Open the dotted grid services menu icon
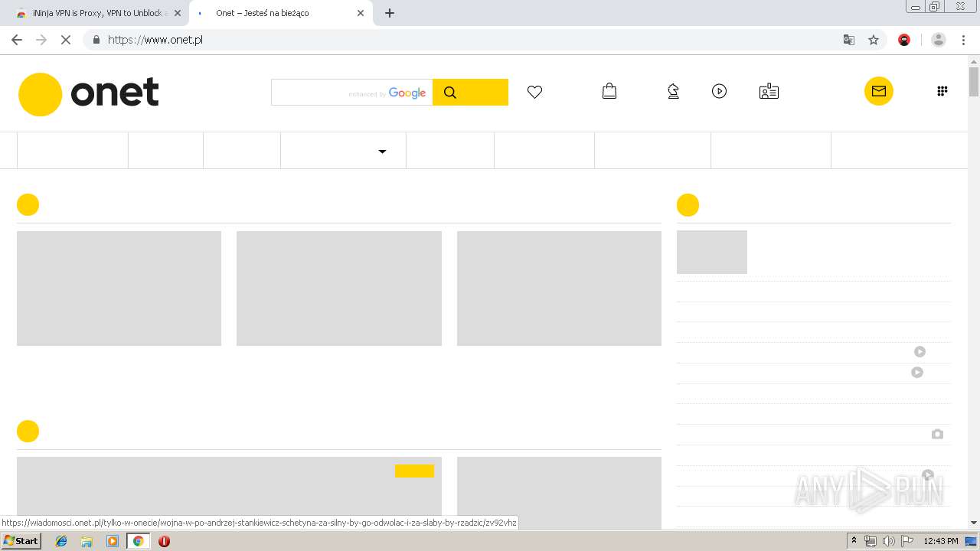This screenshot has width=980, height=551. pyautogui.click(x=942, y=91)
